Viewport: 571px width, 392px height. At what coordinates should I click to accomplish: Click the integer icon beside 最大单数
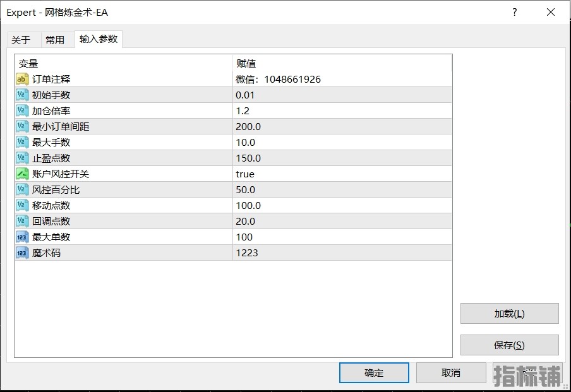click(x=22, y=237)
